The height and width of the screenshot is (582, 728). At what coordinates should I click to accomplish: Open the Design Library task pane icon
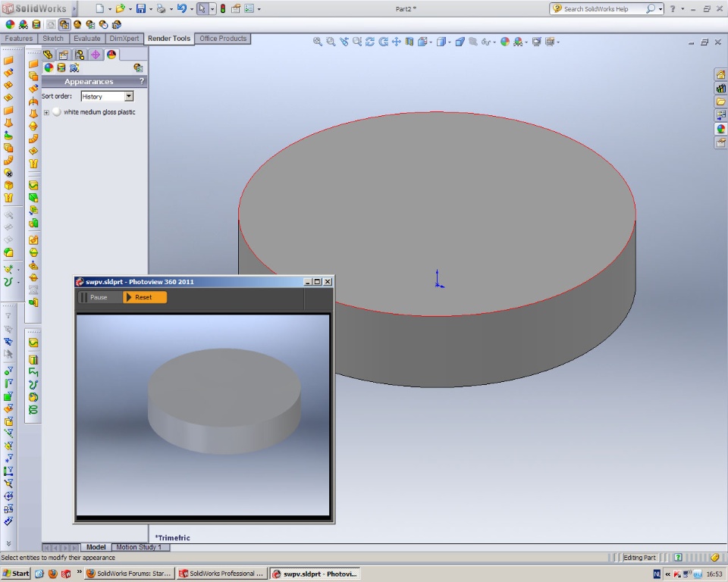click(x=720, y=88)
